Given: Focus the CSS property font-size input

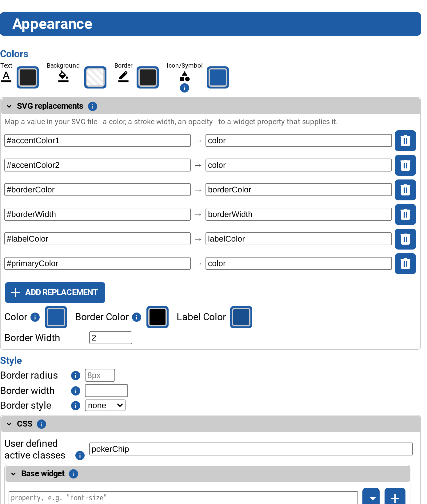Looking at the screenshot, I should click(x=183, y=498).
